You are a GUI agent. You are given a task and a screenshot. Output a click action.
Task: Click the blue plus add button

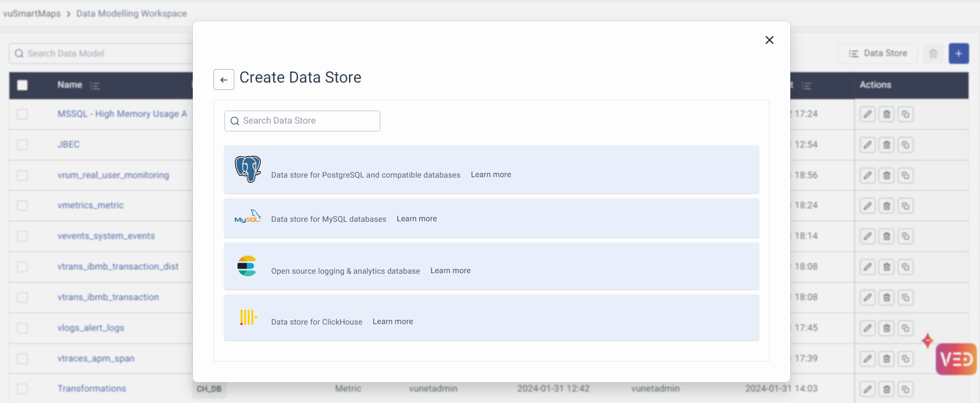coord(958,53)
